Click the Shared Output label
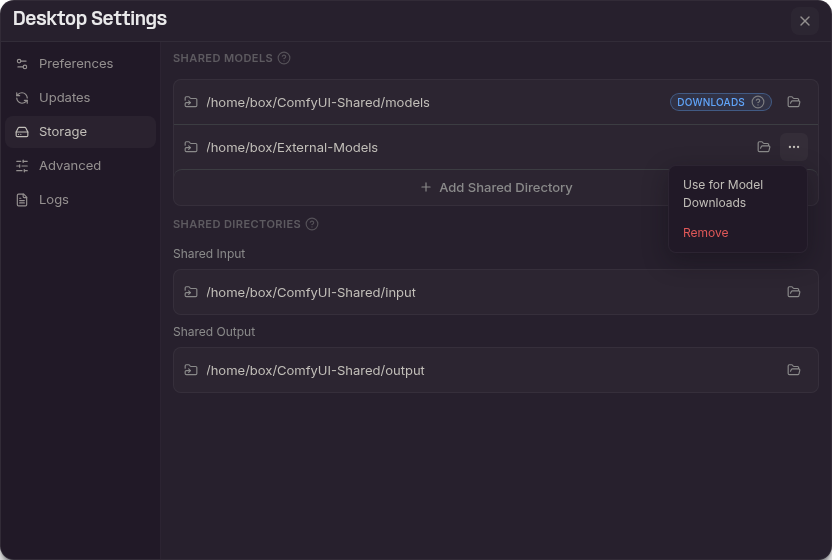The height and width of the screenshot is (560, 832). 214,332
